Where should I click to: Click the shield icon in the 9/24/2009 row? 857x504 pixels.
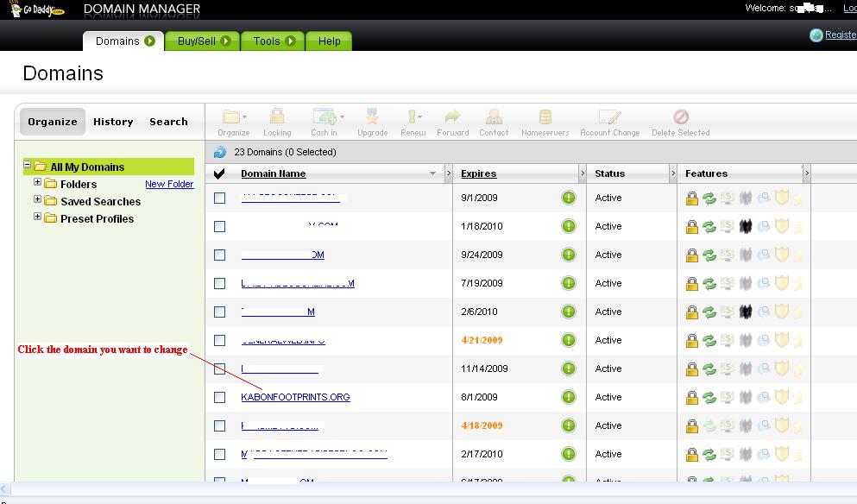point(782,255)
